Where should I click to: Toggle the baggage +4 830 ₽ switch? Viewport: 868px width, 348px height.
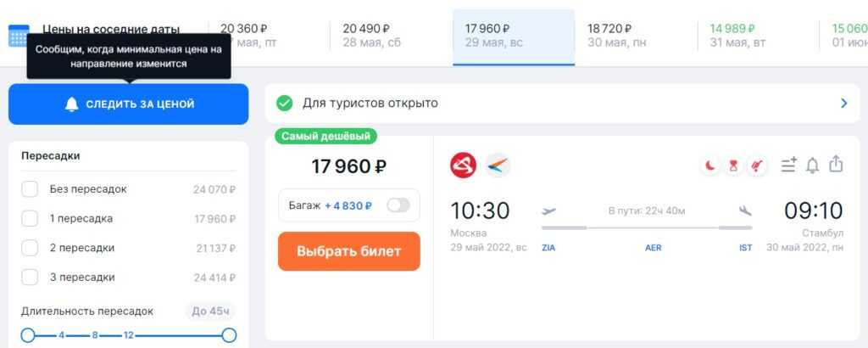[x=398, y=205]
